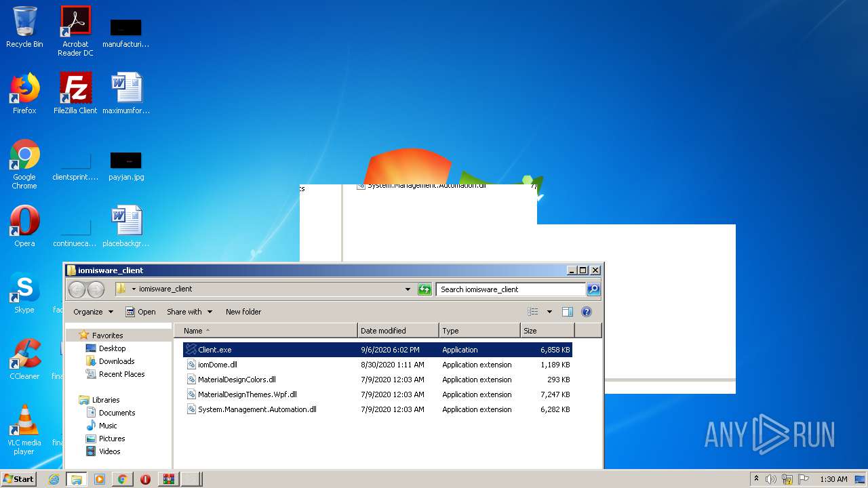
Task: Open Internet Explorer from the taskbar
Action: click(x=54, y=479)
